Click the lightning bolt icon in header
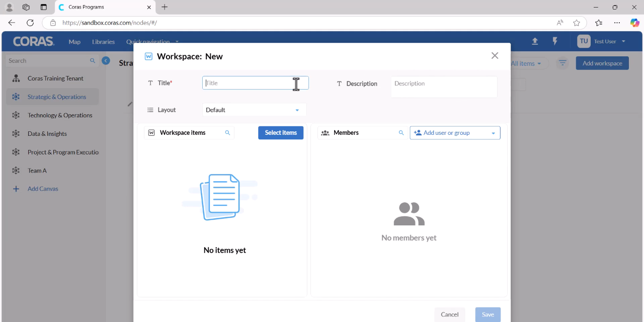 point(555,41)
